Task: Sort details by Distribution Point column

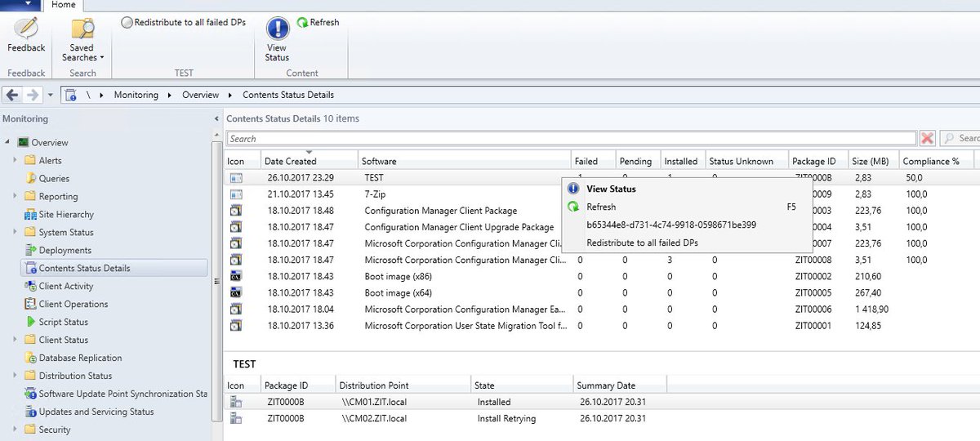Action: point(403,385)
